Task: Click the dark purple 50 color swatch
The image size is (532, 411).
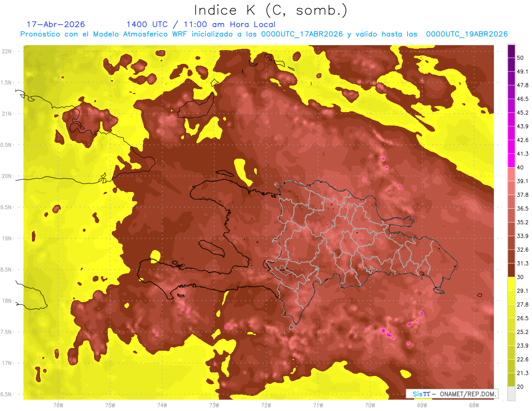Action: 511,51
